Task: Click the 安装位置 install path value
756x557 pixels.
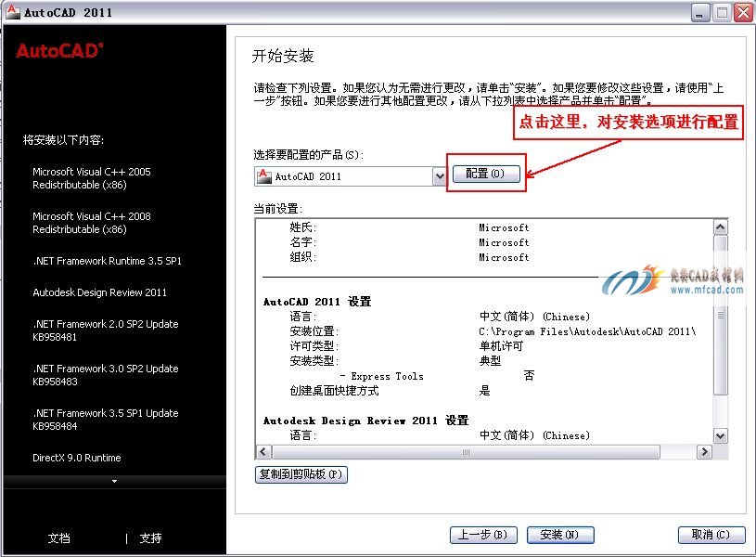Action: click(587, 331)
